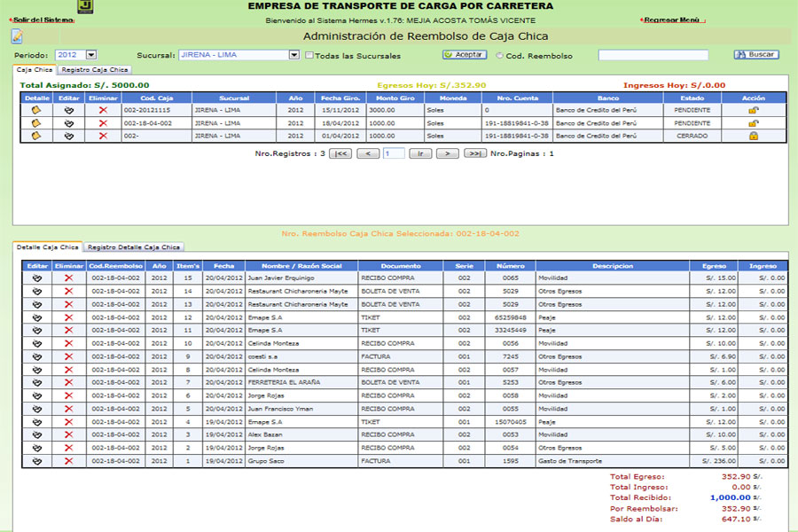
Task: Edit item 15 Juan Javier Erquinigo
Action: click(36, 278)
